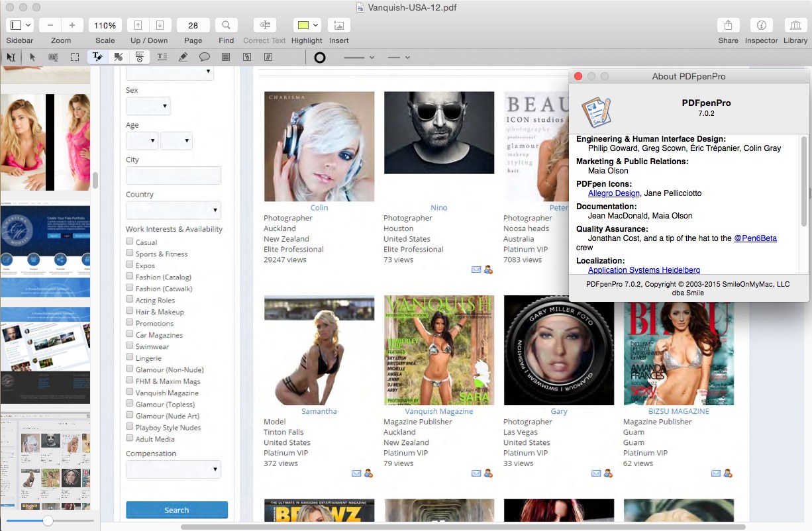Go up to the previous page
This screenshot has height=531, width=812.
click(138, 25)
